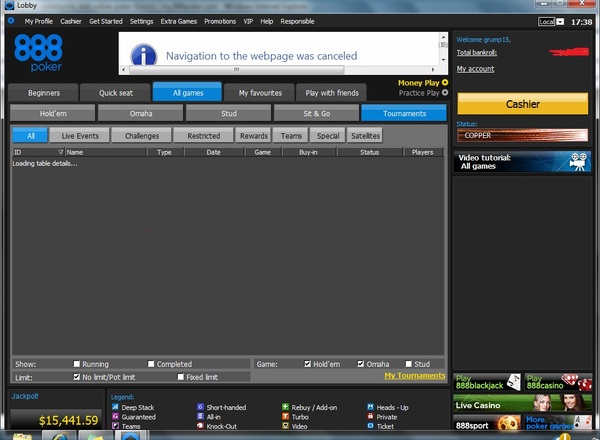Open Play 888casino banner
The image size is (600, 440).
(x=558, y=382)
